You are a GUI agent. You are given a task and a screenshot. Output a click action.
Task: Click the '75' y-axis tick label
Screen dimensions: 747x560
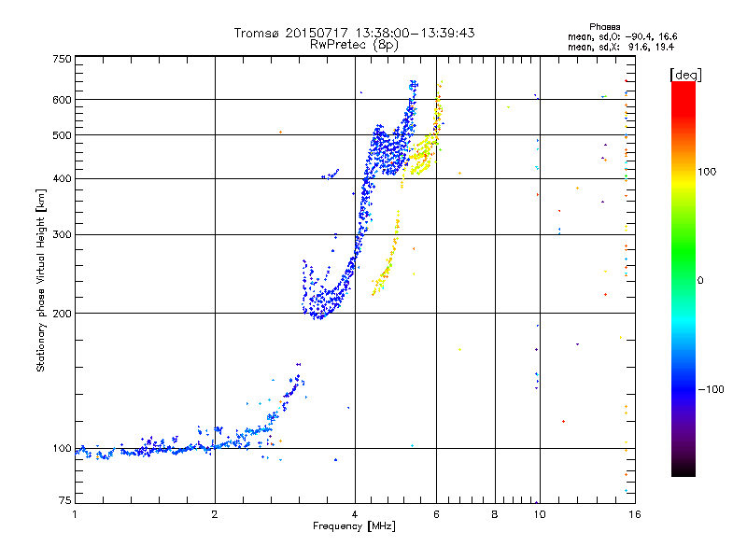pyautogui.click(x=65, y=500)
